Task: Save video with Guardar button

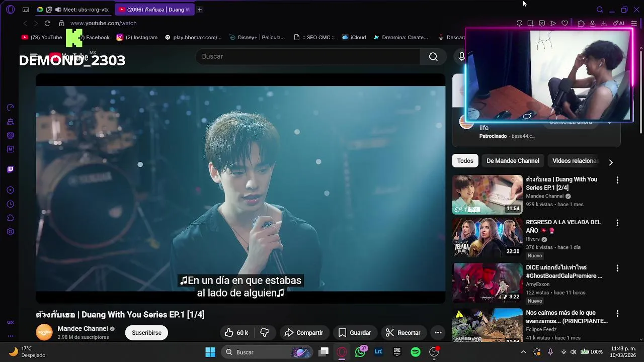Action: (355, 333)
